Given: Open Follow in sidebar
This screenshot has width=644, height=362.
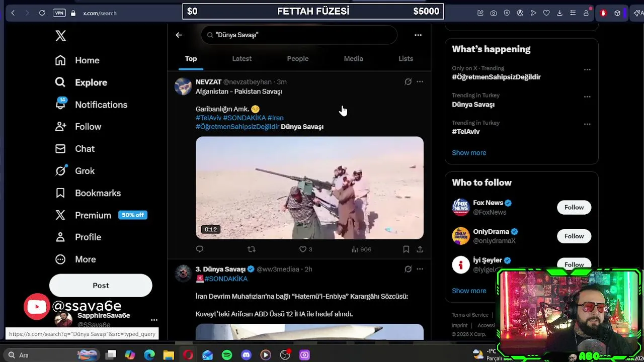Looking at the screenshot, I should [x=78, y=127].
